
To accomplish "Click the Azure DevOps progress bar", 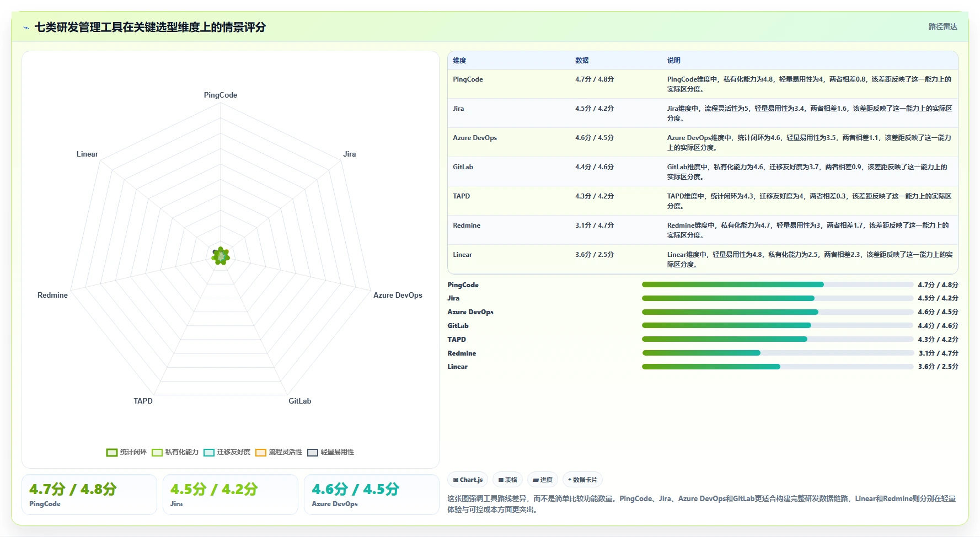I will (778, 312).
